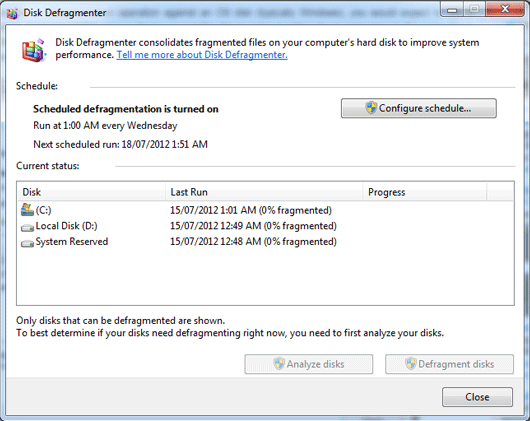The height and width of the screenshot is (421, 530).
Task: Sort by the Progress column header
Action: 425,192
